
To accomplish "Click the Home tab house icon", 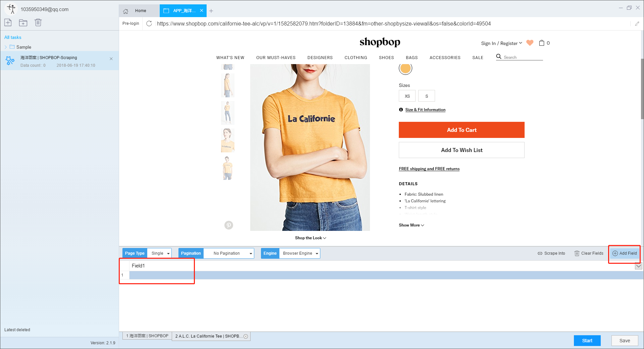I will pos(126,11).
